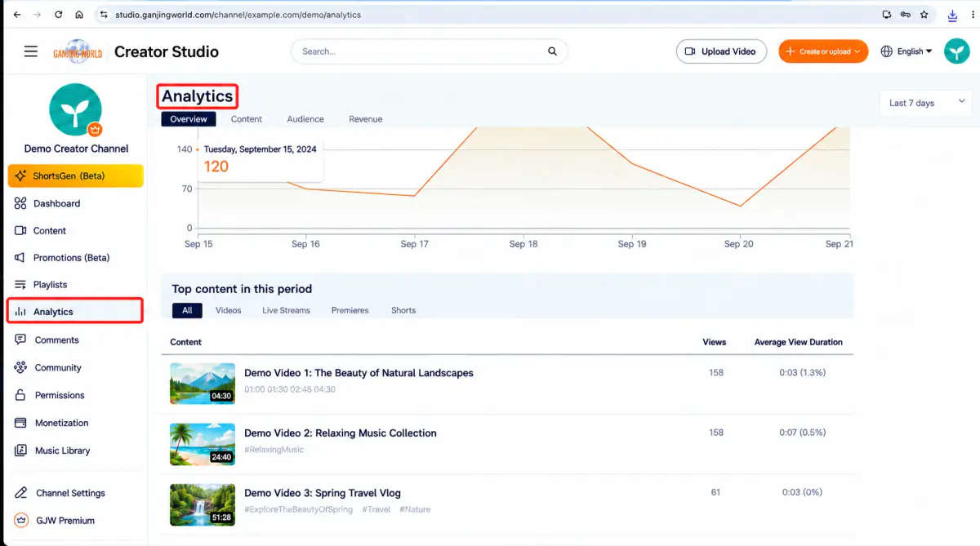Click the beach palm tree thumbnail

click(203, 444)
